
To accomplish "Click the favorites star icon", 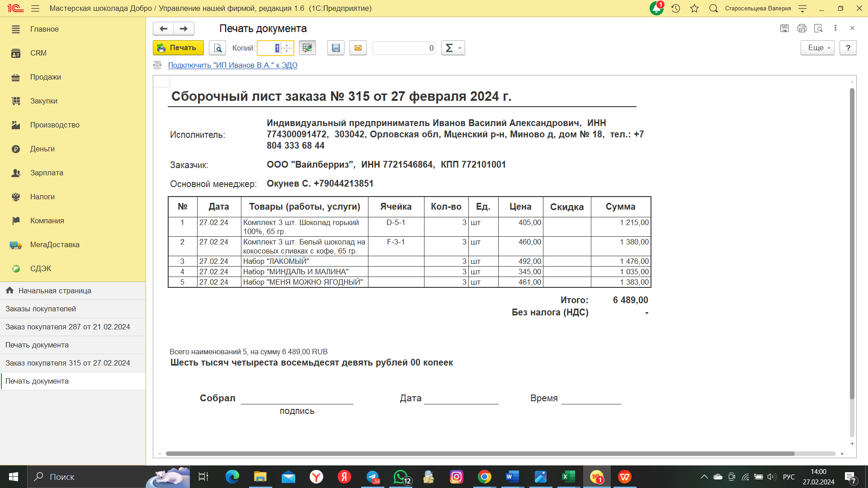I will coord(694,8).
